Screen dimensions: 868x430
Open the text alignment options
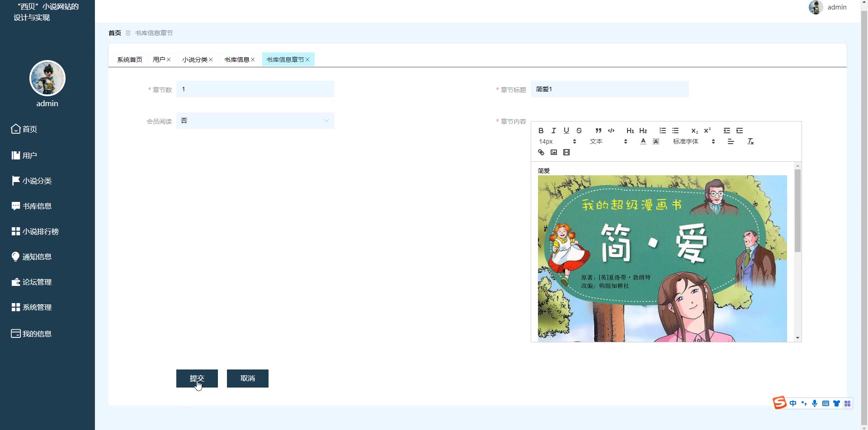tap(731, 141)
